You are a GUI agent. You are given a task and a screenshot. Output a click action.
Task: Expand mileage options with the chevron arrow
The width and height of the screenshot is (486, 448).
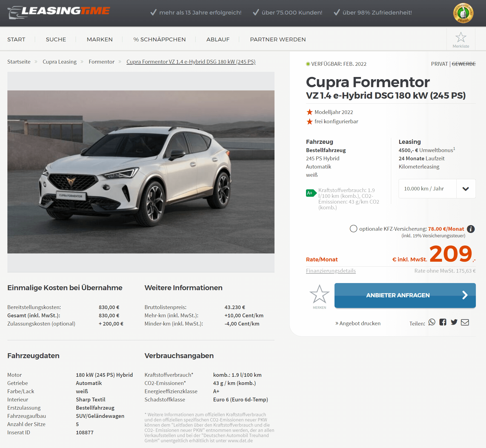coord(466,189)
